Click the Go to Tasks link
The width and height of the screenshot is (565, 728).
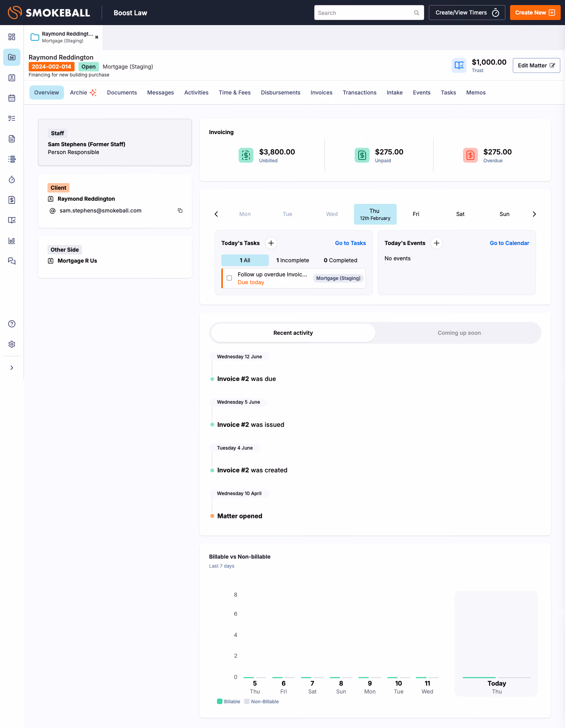tap(350, 243)
